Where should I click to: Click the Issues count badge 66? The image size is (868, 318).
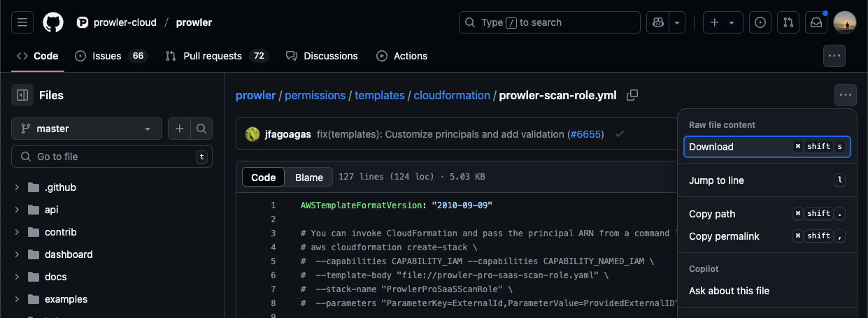[138, 56]
